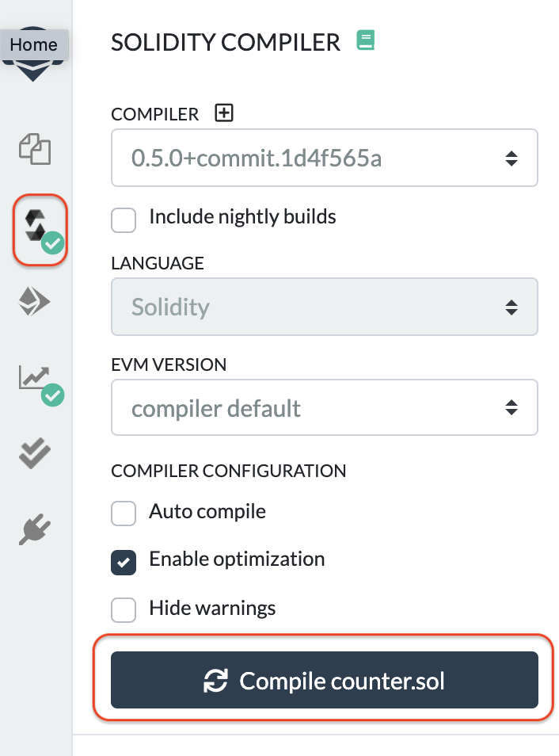The height and width of the screenshot is (756, 559).
Task: Click the Include nightly builds label
Action: click(x=242, y=216)
